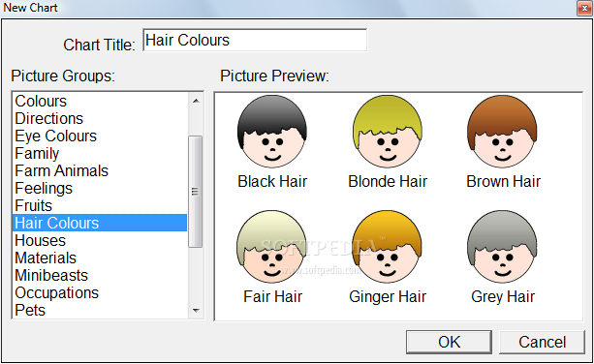Click the Ginger Hair caption
The width and height of the screenshot is (594, 364).
point(388,296)
